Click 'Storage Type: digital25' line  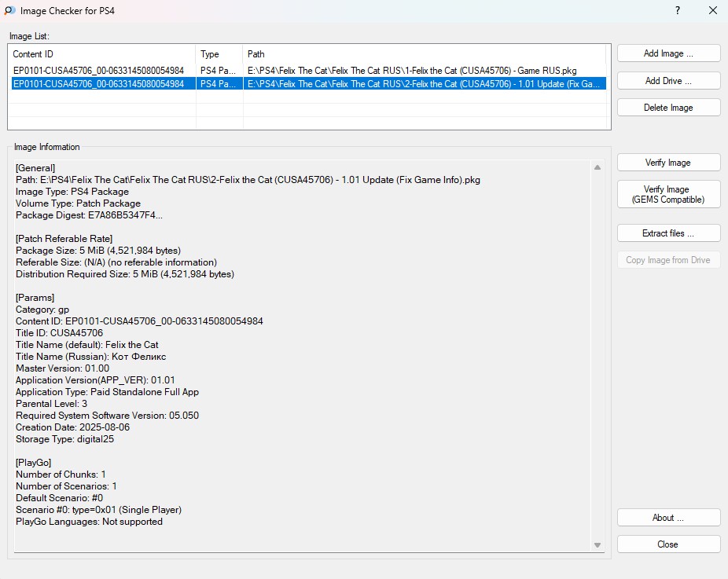tap(64, 439)
